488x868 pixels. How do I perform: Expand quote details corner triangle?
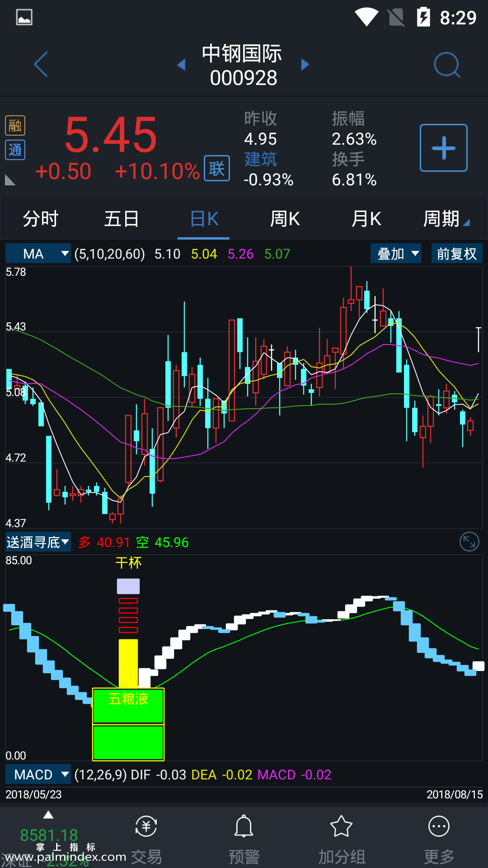[9, 180]
